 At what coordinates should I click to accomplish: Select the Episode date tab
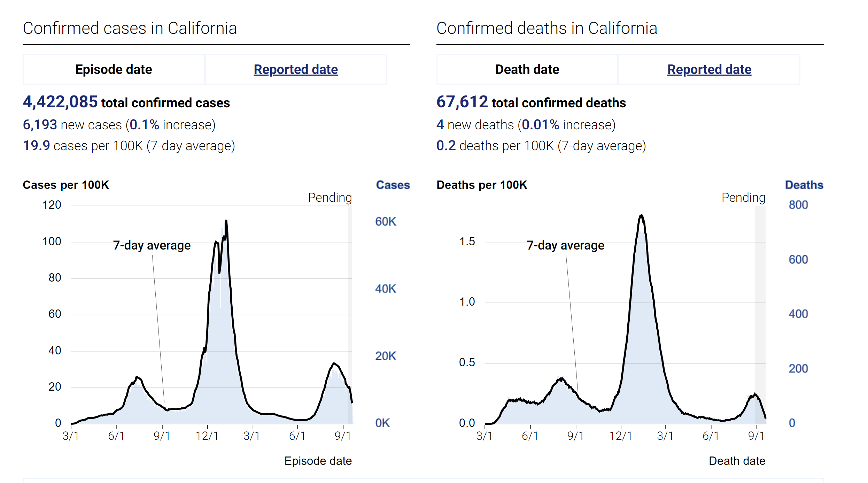click(x=114, y=69)
